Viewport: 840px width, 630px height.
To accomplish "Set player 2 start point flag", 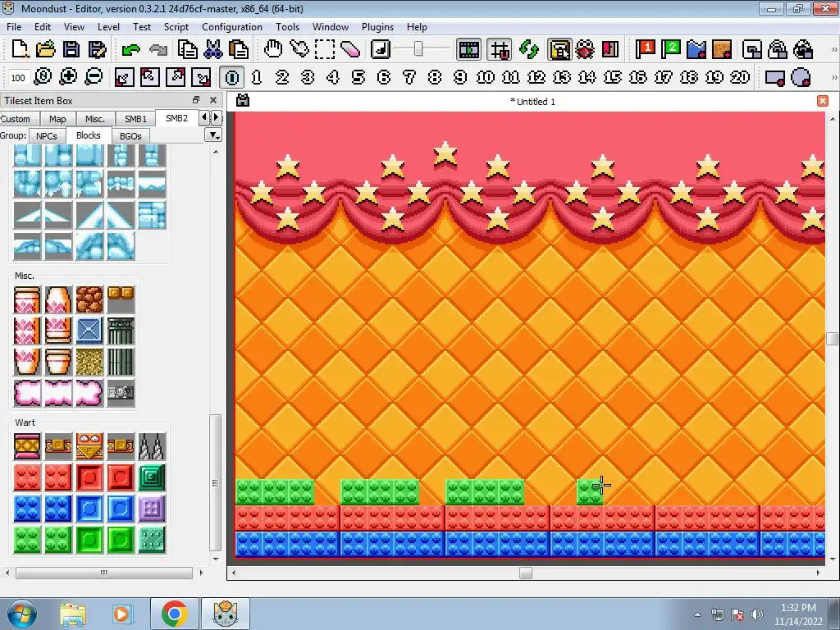I will point(670,49).
